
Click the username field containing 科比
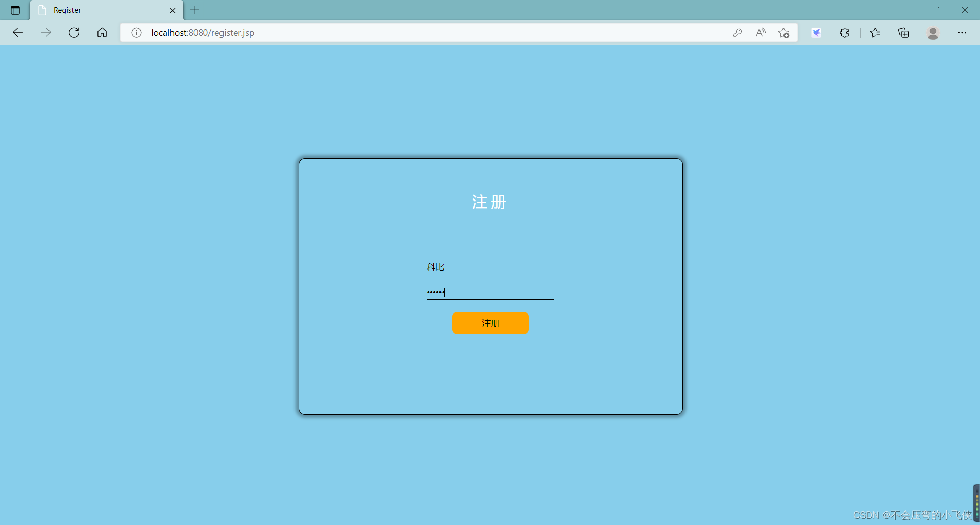tap(491, 267)
